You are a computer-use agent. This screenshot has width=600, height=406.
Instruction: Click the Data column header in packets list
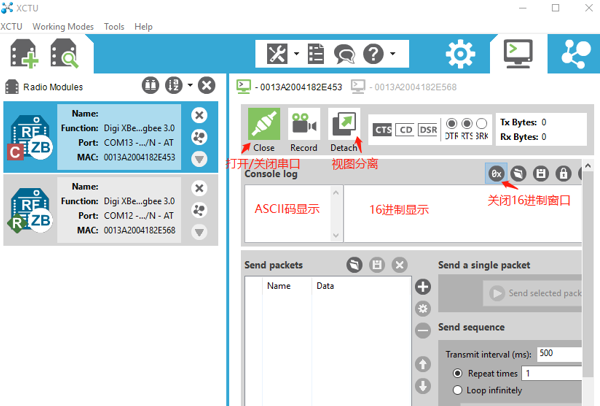[361, 286]
